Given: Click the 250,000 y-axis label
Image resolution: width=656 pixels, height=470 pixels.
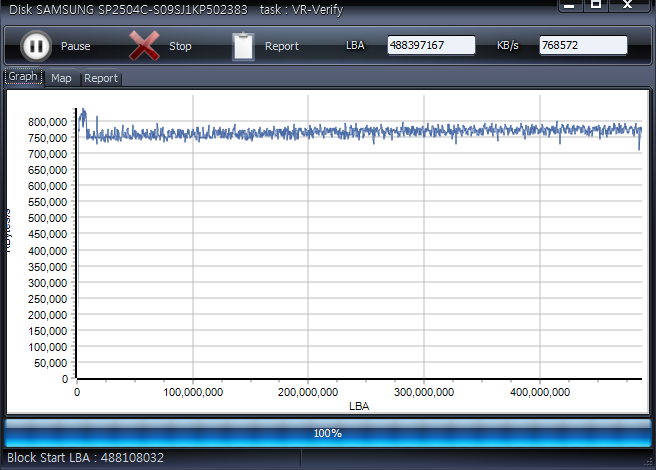Looking at the screenshot, I should [x=47, y=299].
